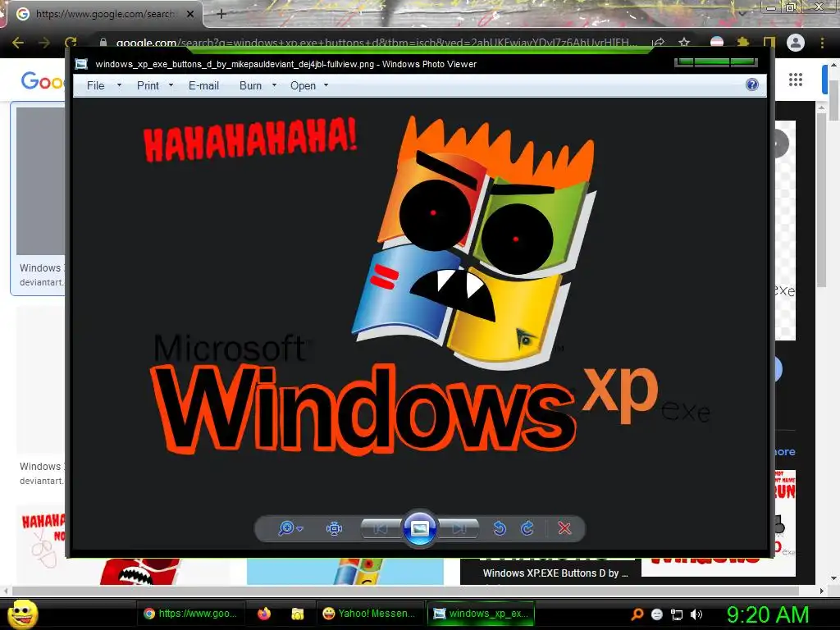The image size is (840, 630).
Task: Go to next picture in Photo Viewer
Action: point(459,529)
